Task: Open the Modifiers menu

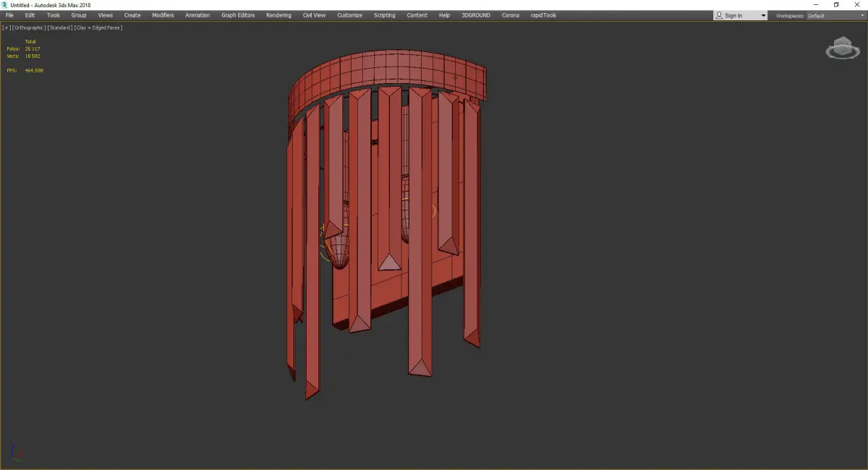Action: coord(163,15)
